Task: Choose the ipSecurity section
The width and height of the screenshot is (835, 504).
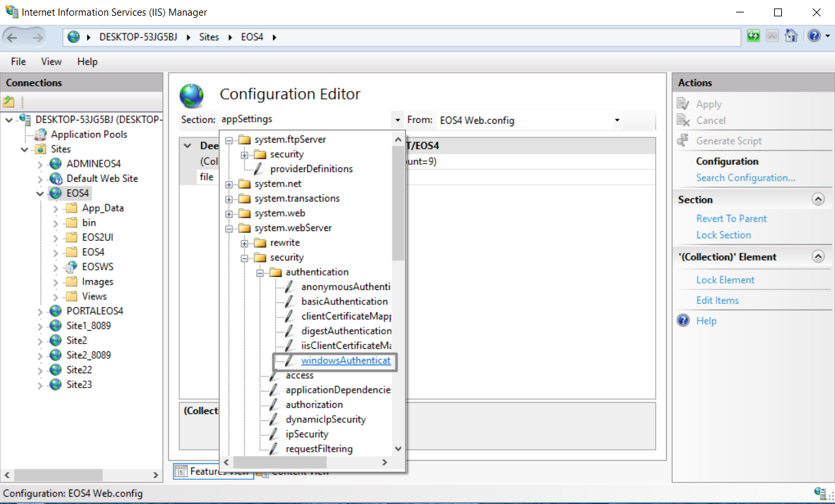Action: 307,434
